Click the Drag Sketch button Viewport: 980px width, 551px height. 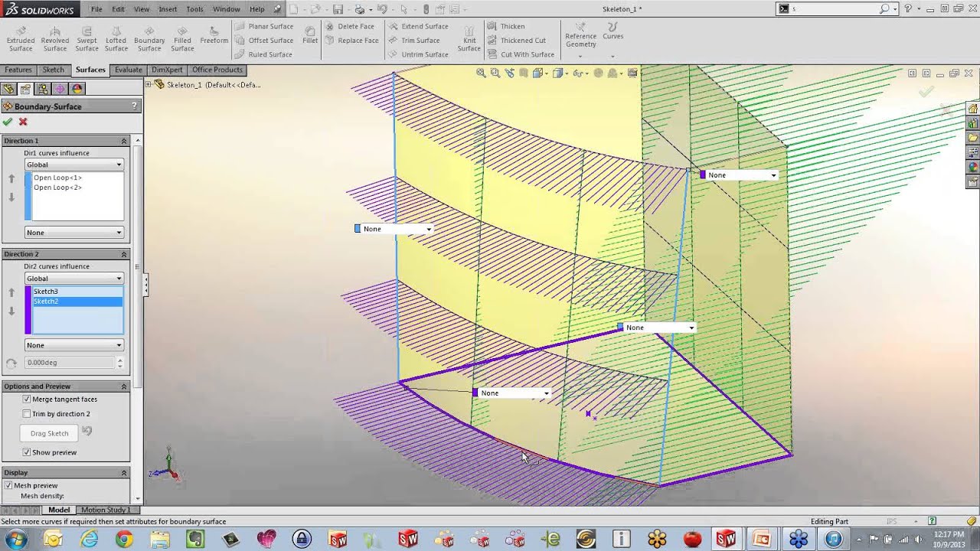[x=50, y=433]
